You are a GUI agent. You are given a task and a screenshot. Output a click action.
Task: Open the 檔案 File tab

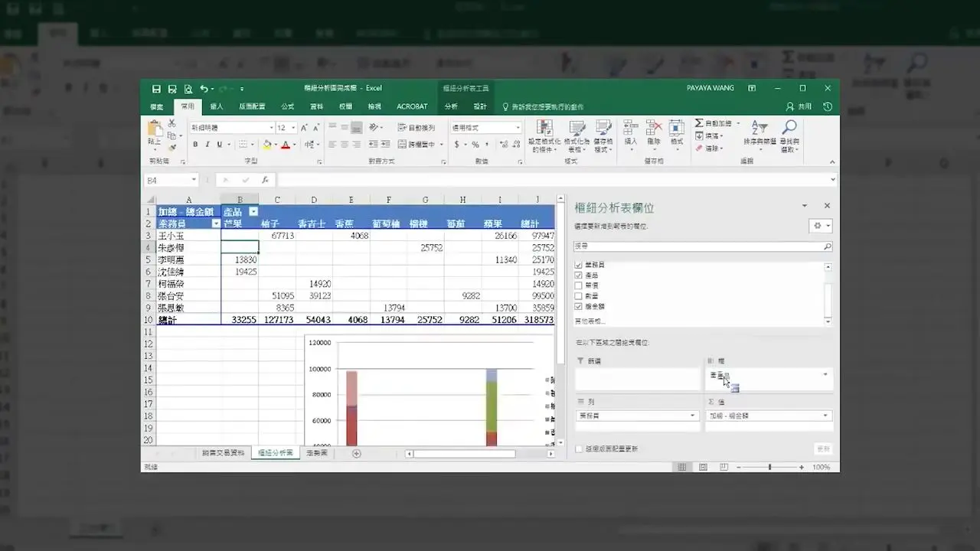(x=156, y=106)
